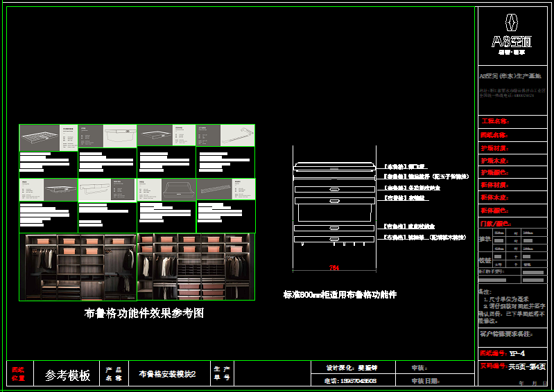The height and width of the screenshot is (392, 554).
Task: Click the handle on the bottom drawer
Action: coord(334,240)
